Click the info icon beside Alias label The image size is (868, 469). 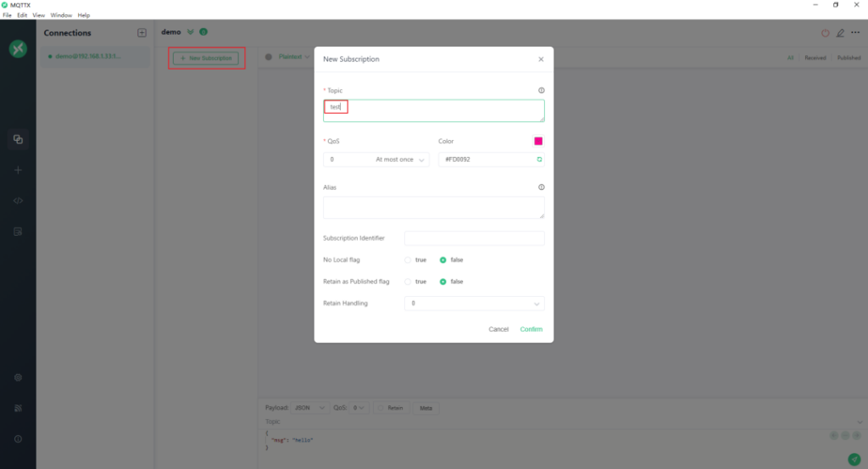tap(542, 187)
